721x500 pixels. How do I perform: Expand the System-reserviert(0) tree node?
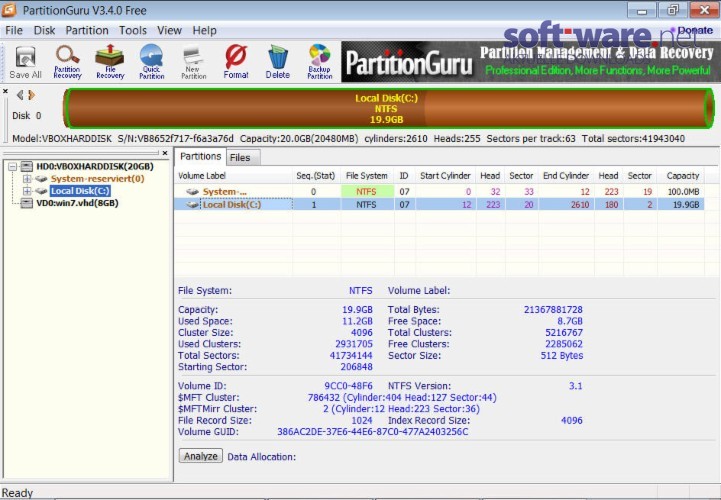(x=27, y=178)
